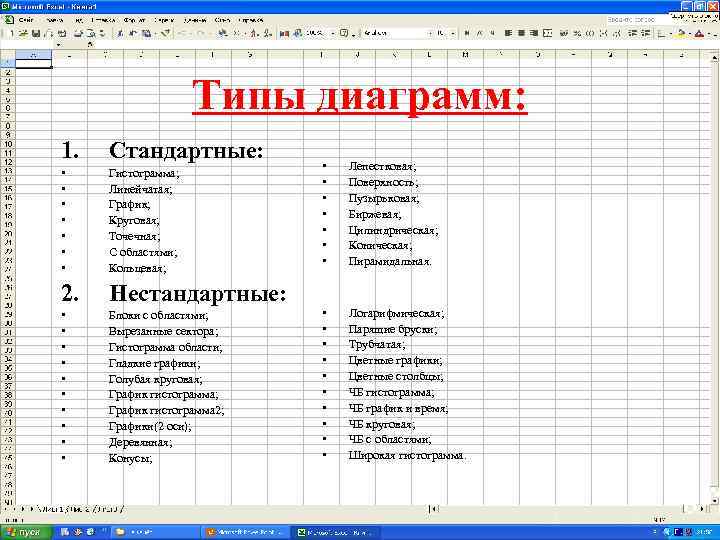
Task: Open the Правка menu
Action: pyautogui.click(x=54, y=20)
